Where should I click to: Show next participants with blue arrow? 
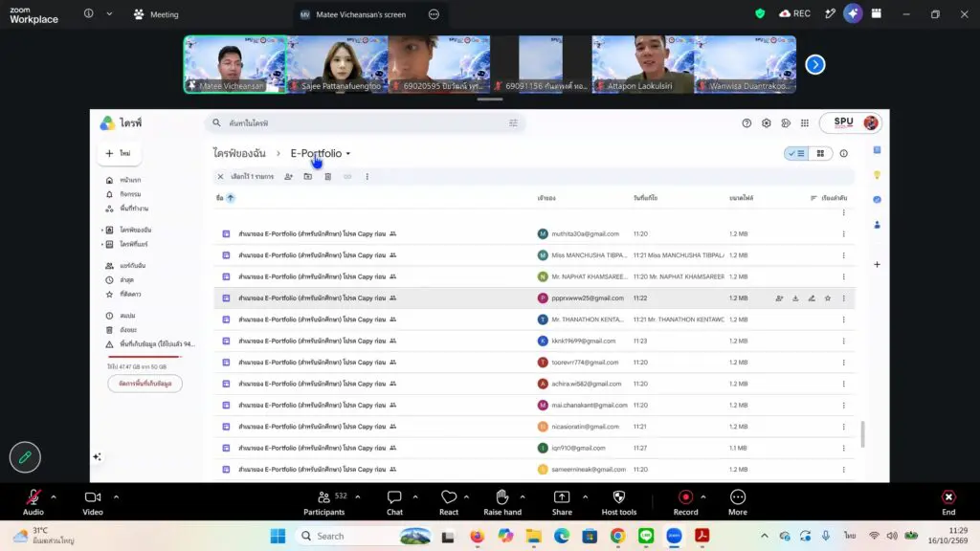[815, 64]
